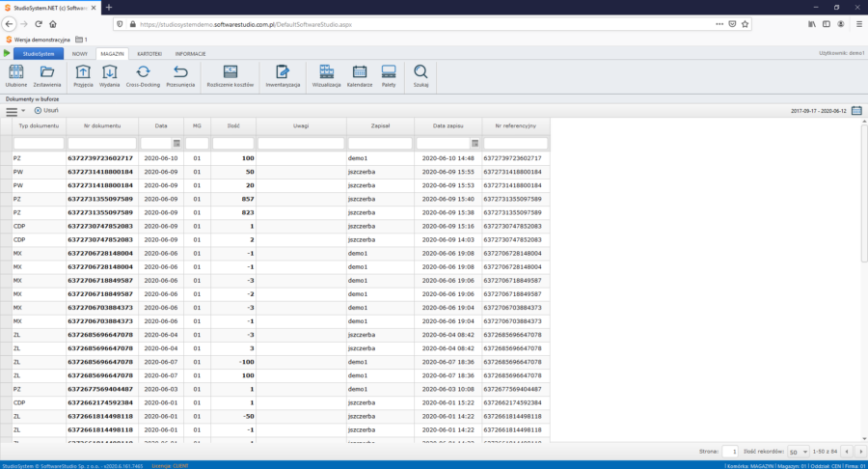Screen dimensions: 868x469
Task: Switch to the StudioSystem tab
Action: pyautogui.click(x=39, y=54)
